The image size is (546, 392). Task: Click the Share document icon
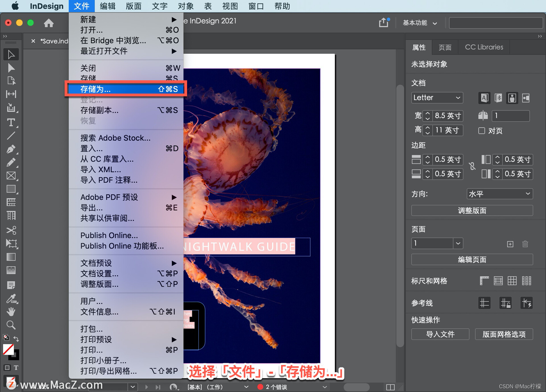tap(383, 22)
